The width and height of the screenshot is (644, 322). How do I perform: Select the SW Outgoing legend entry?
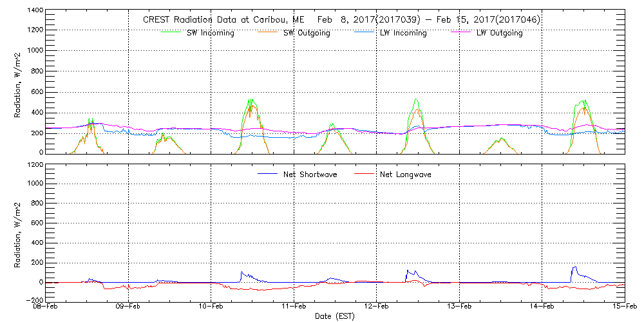pos(307,33)
